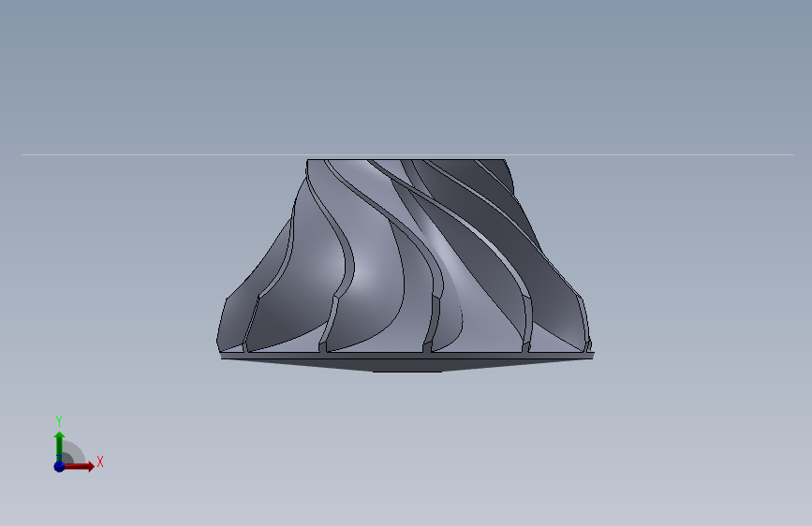Select the flat base plate of the impeller

click(x=407, y=356)
